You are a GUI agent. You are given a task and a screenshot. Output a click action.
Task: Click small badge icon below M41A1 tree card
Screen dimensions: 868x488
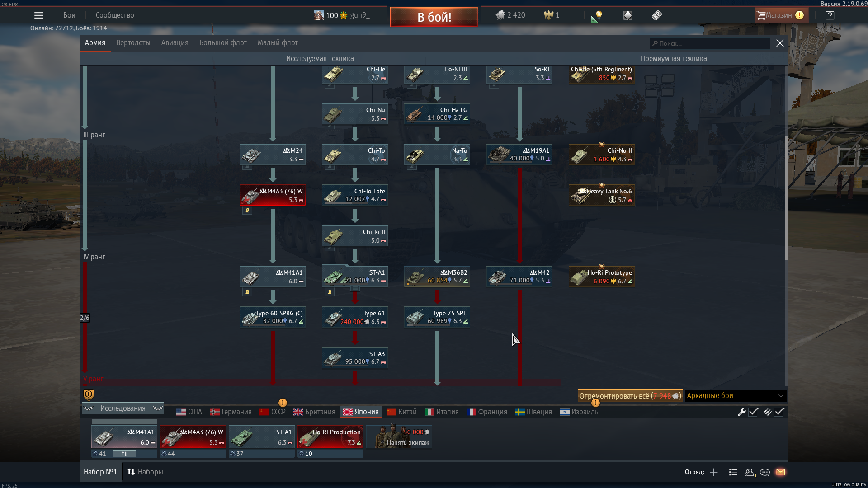pyautogui.click(x=247, y=292)
